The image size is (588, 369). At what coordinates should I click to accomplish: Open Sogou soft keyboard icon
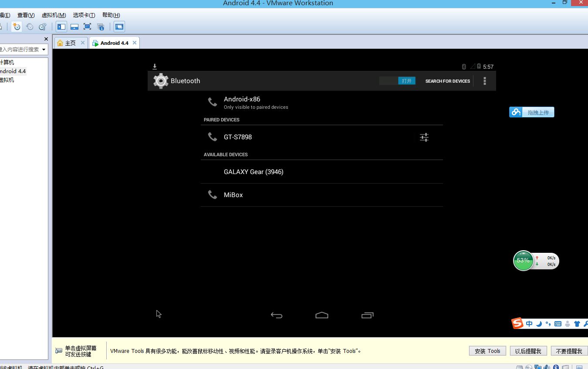(558, 324)
